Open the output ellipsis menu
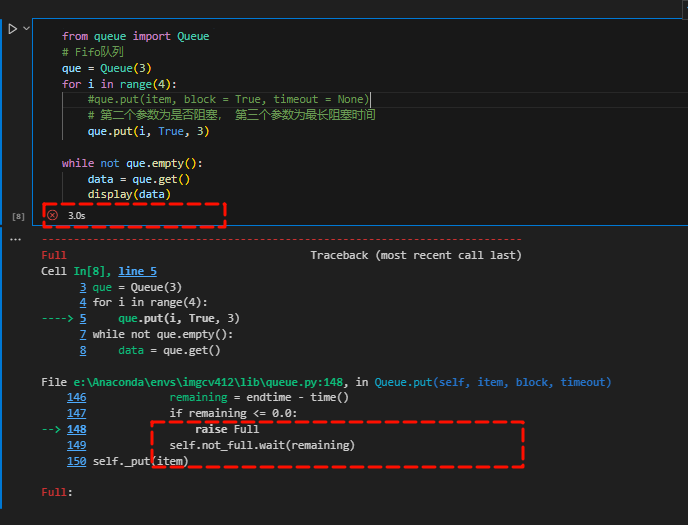Image resolution: width=688 pixels, height=525 pixels. [15, 239]
